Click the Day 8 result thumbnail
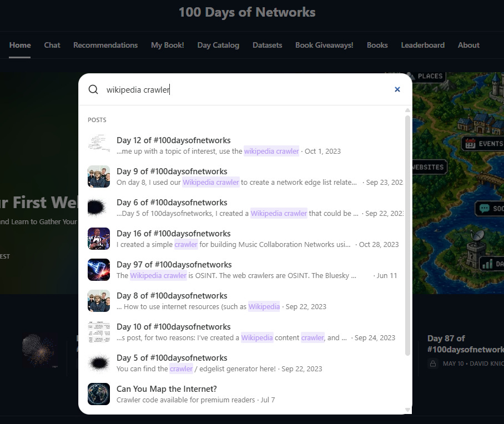The height and width of the screenshot is (424, 504). 99,301
